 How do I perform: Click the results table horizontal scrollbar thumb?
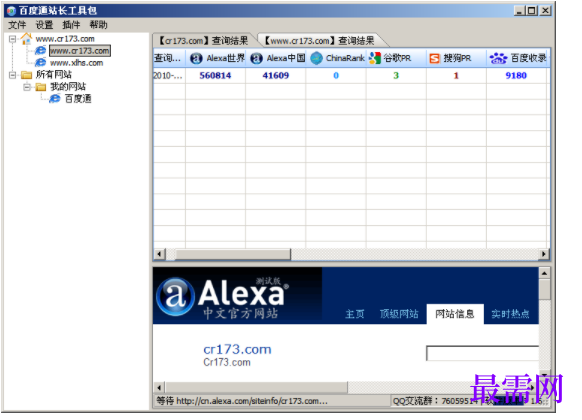tap(233, 254)
